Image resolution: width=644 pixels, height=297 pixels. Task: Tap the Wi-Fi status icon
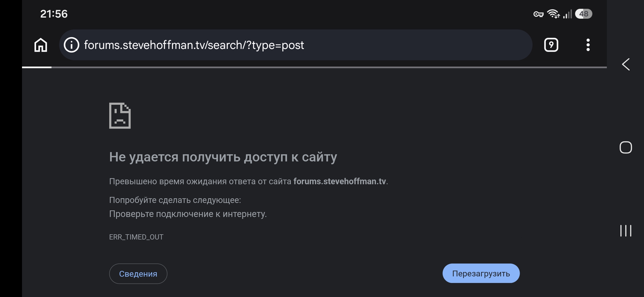click(x=553, y=14)
